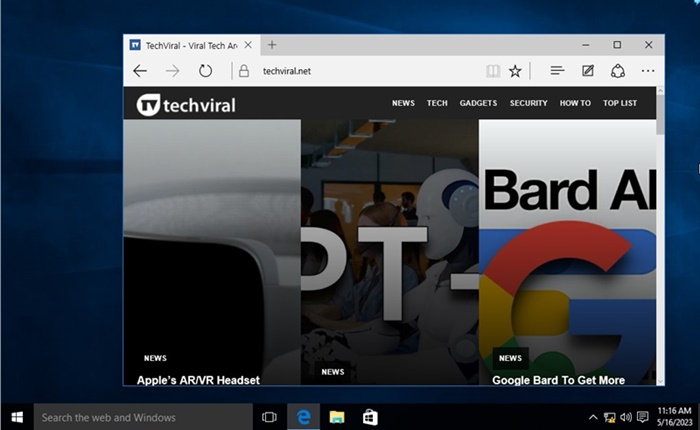Open the NEWS menu on techviral

[403, 103]
